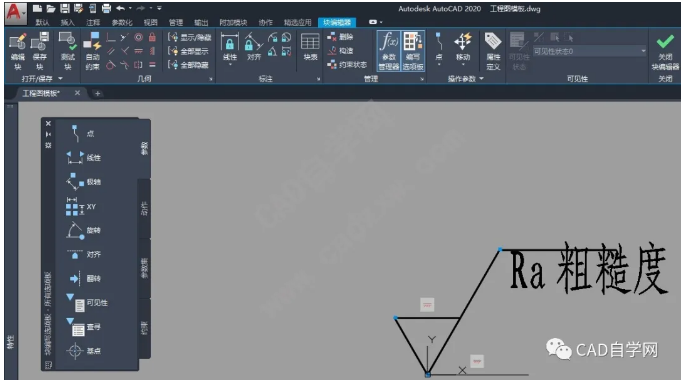Toggle Parameters Manager (参数管理器) button
The width and height of the screenshot is (695, 388).
(x=389, y=51)
